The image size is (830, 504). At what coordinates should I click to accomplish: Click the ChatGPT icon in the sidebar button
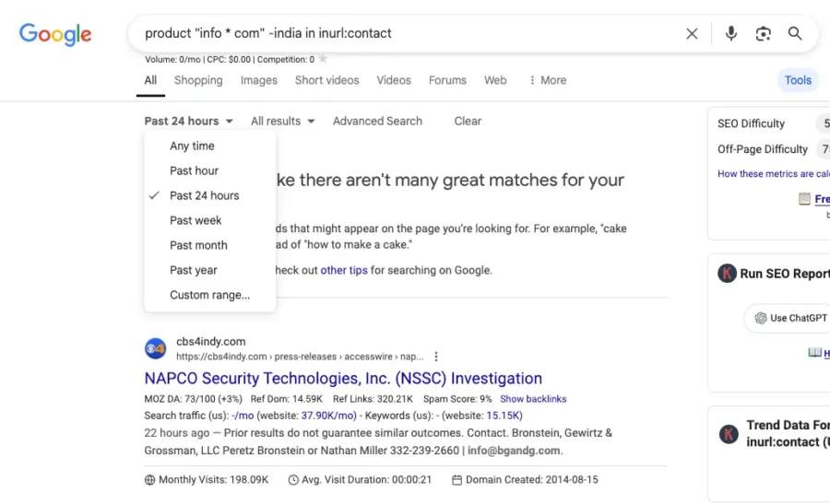(x=761, y=318)
